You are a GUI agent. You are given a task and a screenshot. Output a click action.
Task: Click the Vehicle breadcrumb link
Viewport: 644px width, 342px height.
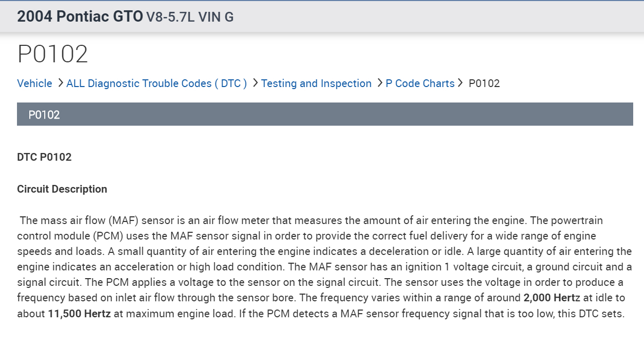pyautogui.click(x=34, y=83)
